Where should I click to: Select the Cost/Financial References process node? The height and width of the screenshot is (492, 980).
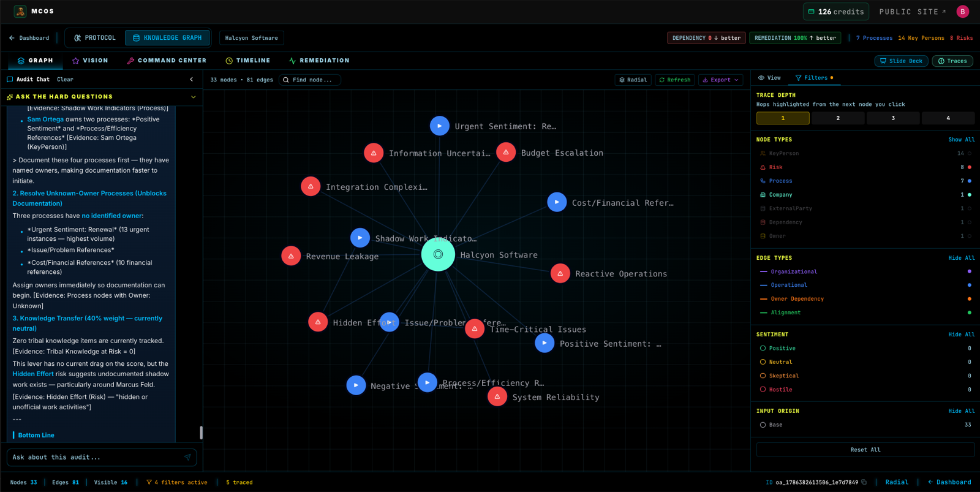[x=557, y=202]
